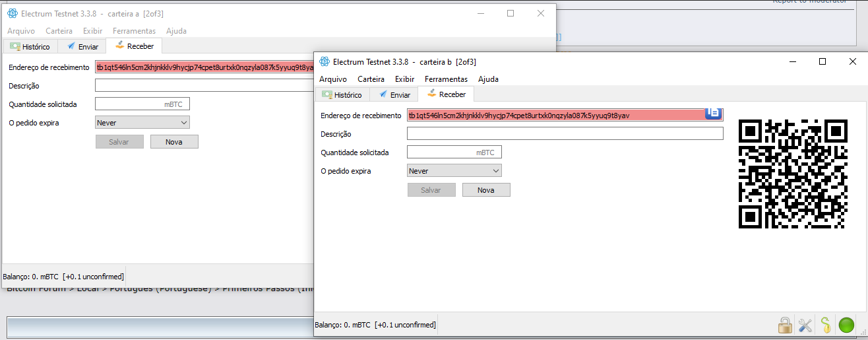
Task: Enlarge the receiving address QR code
Action: click(x=792, y=174)
